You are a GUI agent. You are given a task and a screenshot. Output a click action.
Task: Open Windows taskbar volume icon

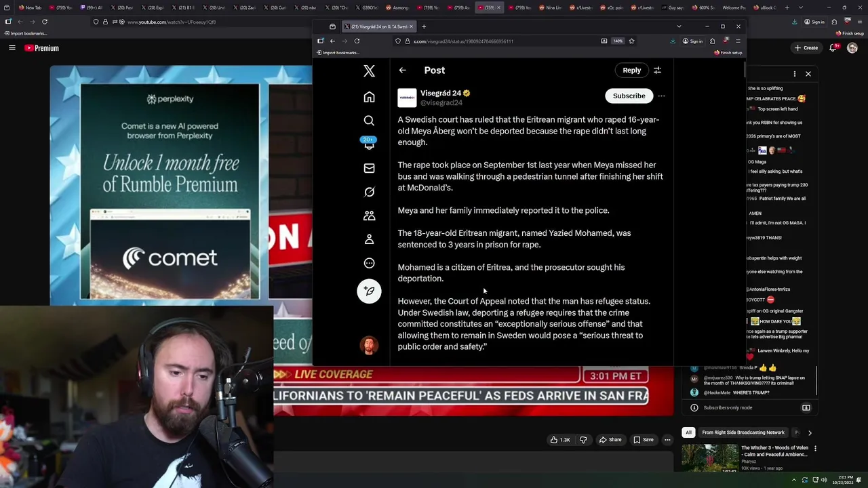(x=824, y=480)
